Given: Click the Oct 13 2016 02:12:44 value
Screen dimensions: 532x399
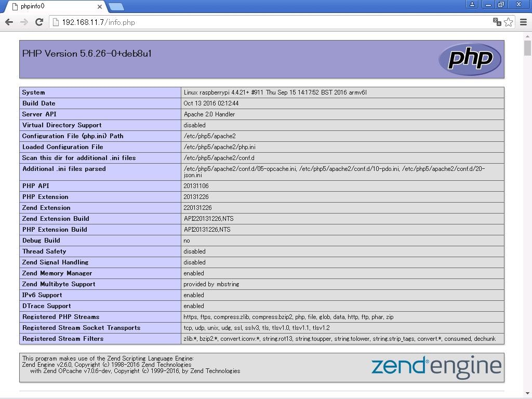Looking at the screenshot, I should [x=211, y=103].
